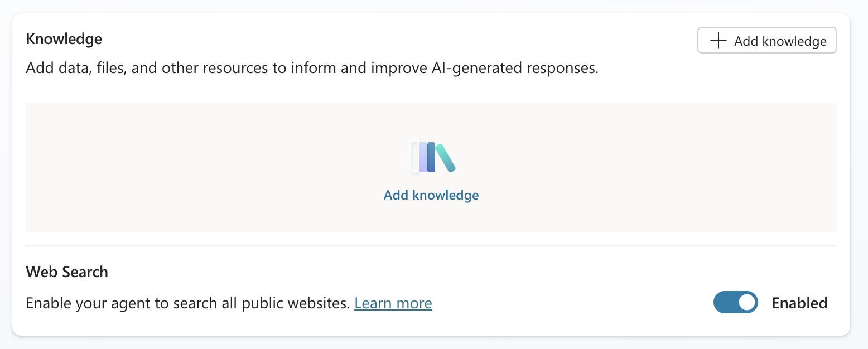The height and width of the screenshot is (349, 868).
Task: Click the Enabled label beside the toggle
Action: [x=799, y=303]
